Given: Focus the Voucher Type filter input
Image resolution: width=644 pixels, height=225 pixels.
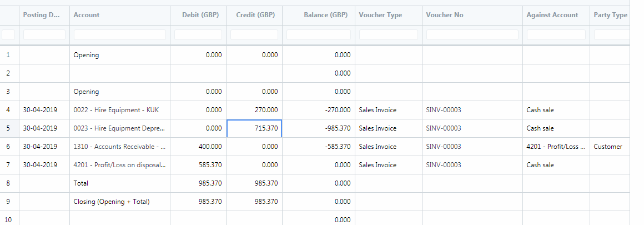Looking at the screenshot, I should pos(389,34).
